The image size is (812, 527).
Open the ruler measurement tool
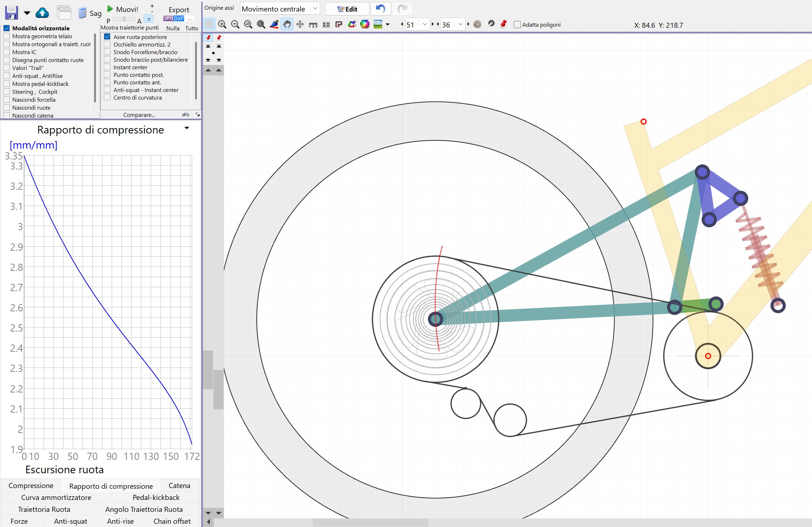[x=313, y=25]
